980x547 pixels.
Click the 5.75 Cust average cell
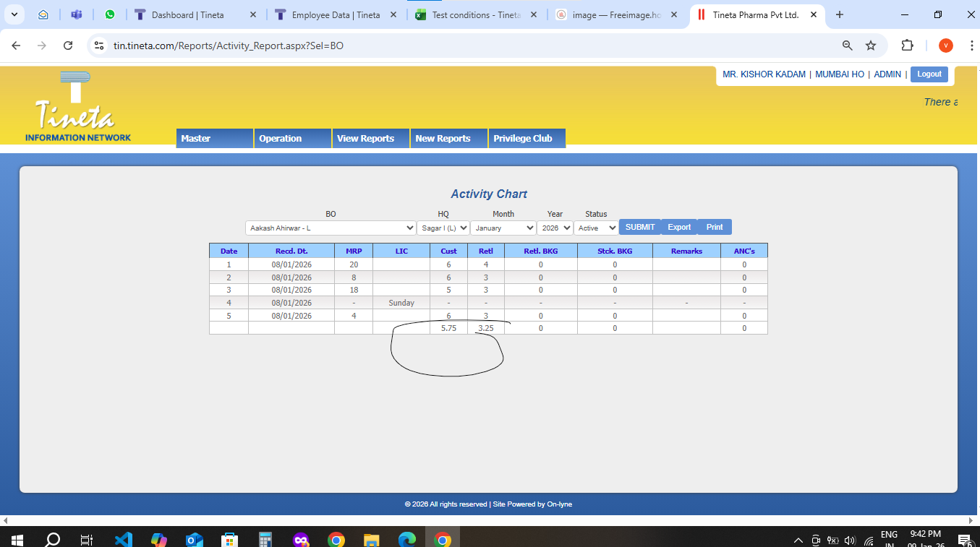(x=448, y=328)
